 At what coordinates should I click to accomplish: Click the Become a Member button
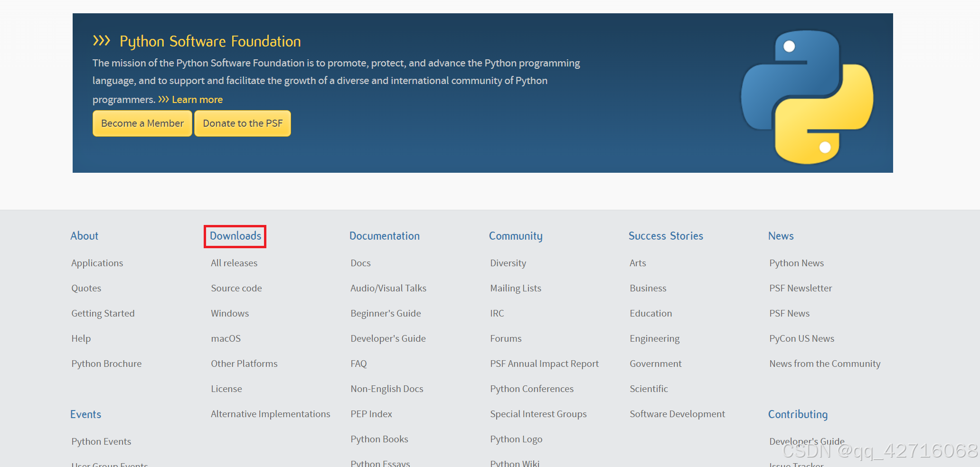pos(142,123)
